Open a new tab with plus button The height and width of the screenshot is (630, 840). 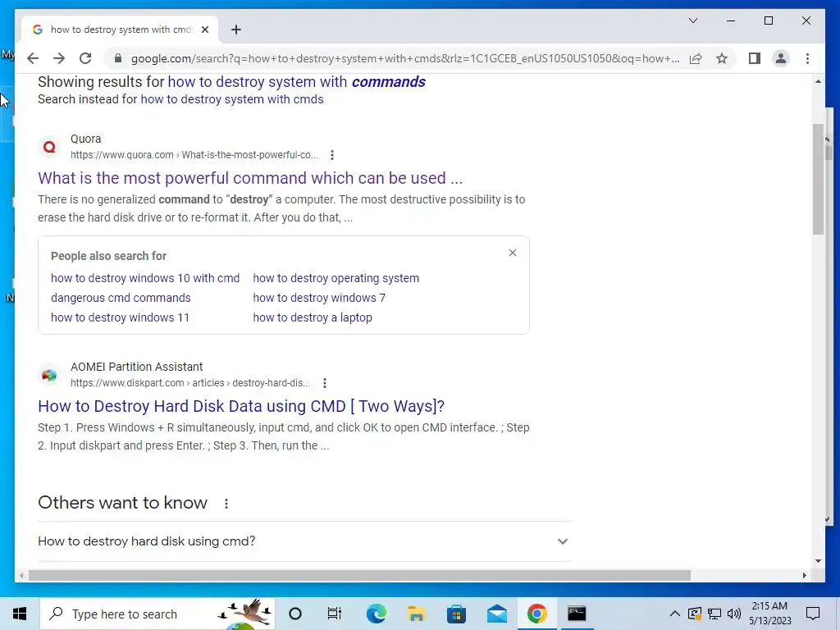(x=236, y=30)
